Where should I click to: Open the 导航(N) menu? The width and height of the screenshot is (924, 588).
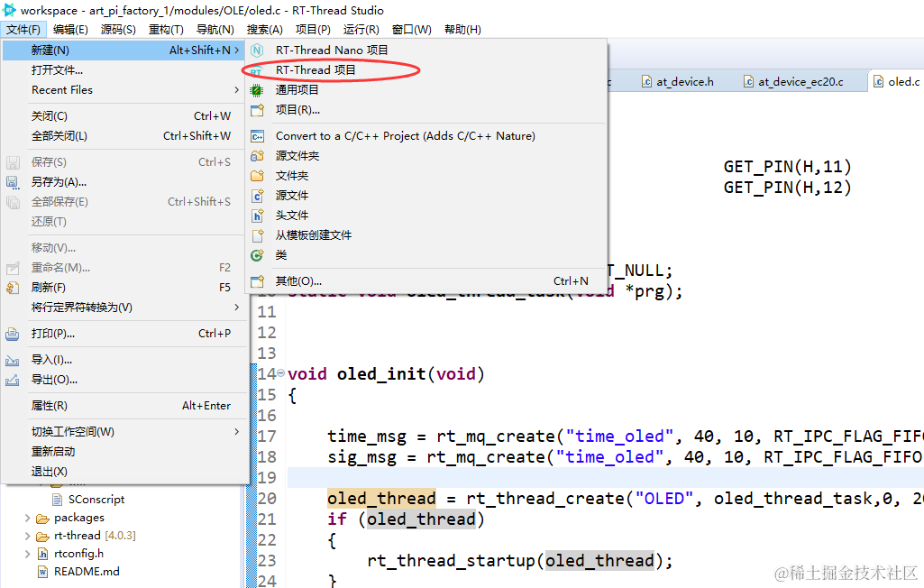215,30
